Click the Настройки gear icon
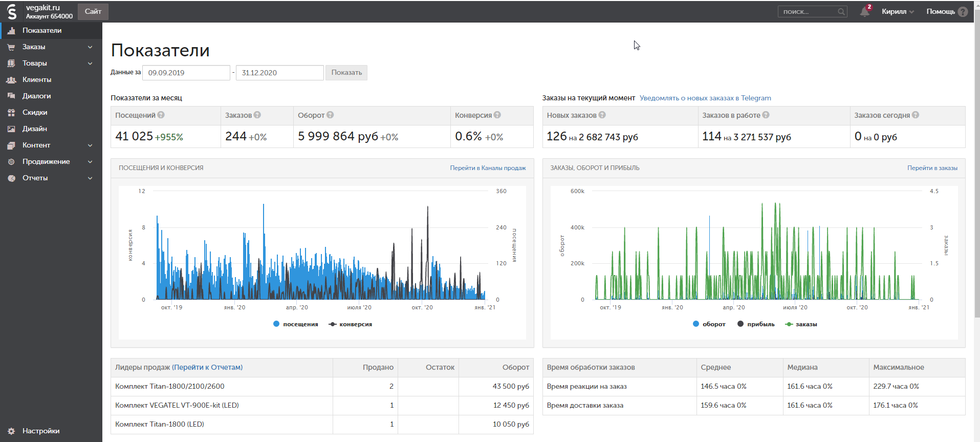980x442 pixels. tap(11, 431)
